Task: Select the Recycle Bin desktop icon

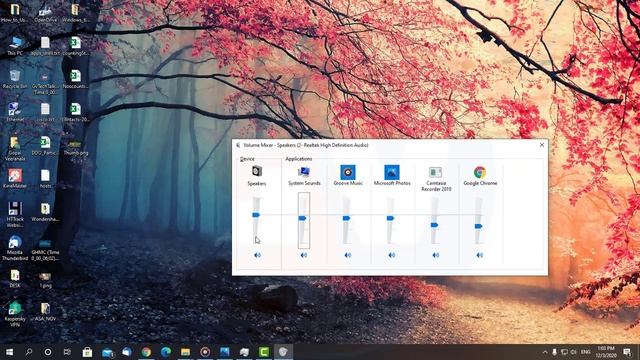Action: point(15,79)
